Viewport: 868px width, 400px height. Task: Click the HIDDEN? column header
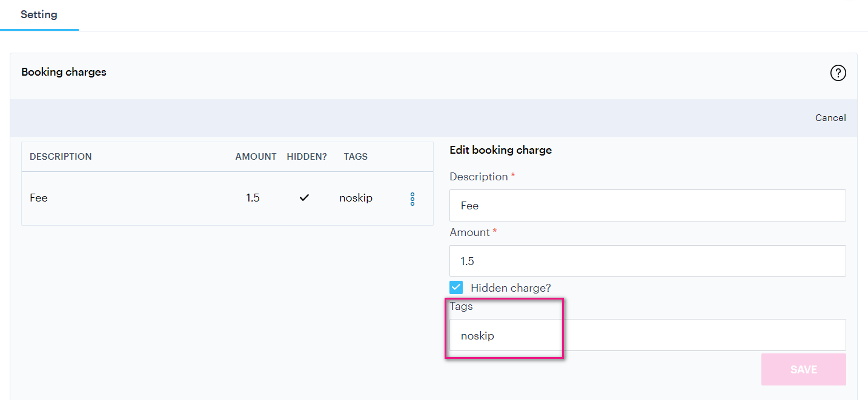point(306,157)
